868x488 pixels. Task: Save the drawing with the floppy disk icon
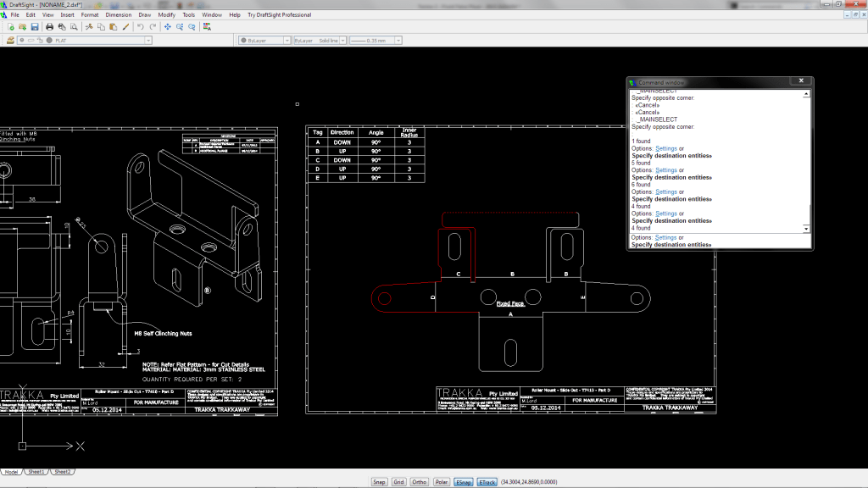pos(34,27)
